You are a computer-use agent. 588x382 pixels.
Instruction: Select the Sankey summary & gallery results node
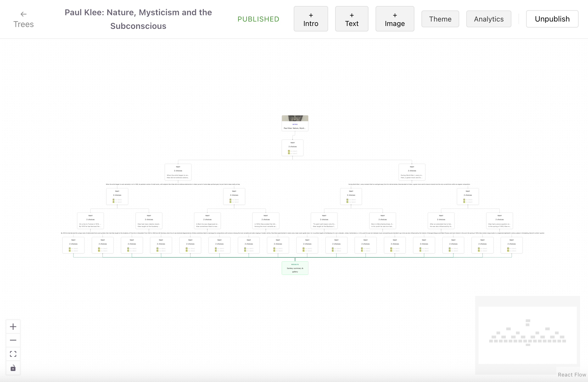(295, 268)
